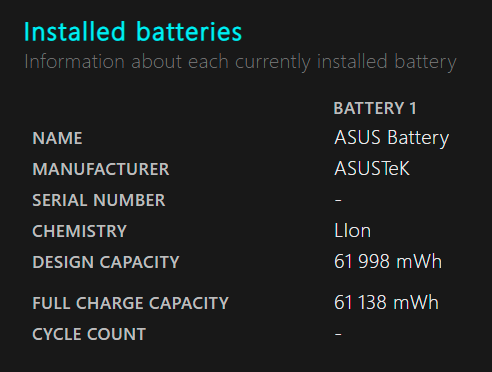This screenshot has width=492, height=372.
Task: Select the 61 138 mWh value
Action: (386, 303)
